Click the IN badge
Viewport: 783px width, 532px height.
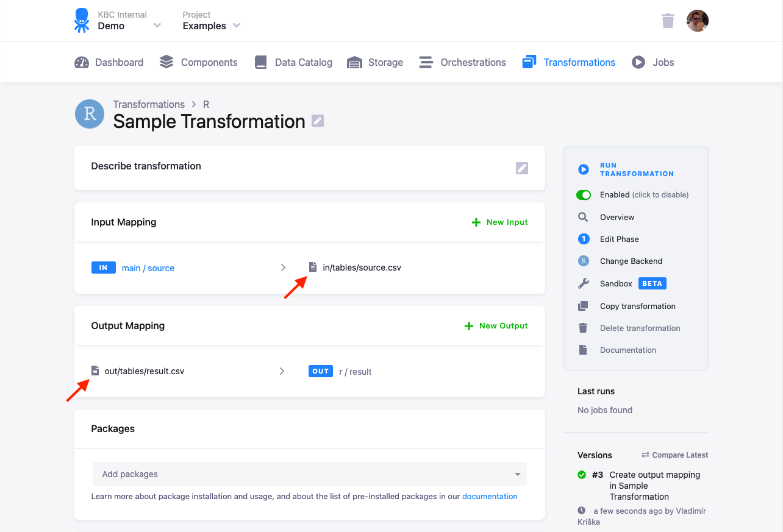(104, 268)
